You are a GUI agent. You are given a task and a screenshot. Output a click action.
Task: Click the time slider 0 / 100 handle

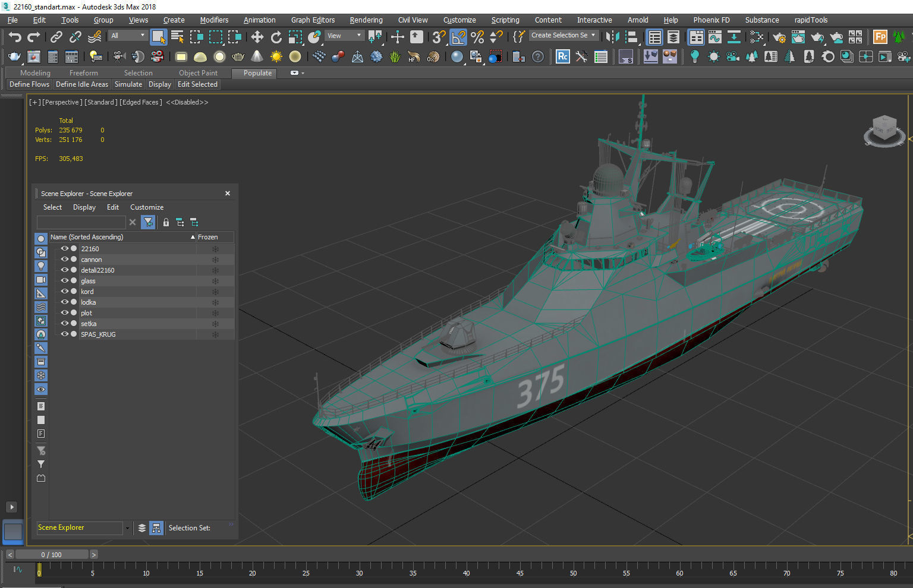click(52, 555)
